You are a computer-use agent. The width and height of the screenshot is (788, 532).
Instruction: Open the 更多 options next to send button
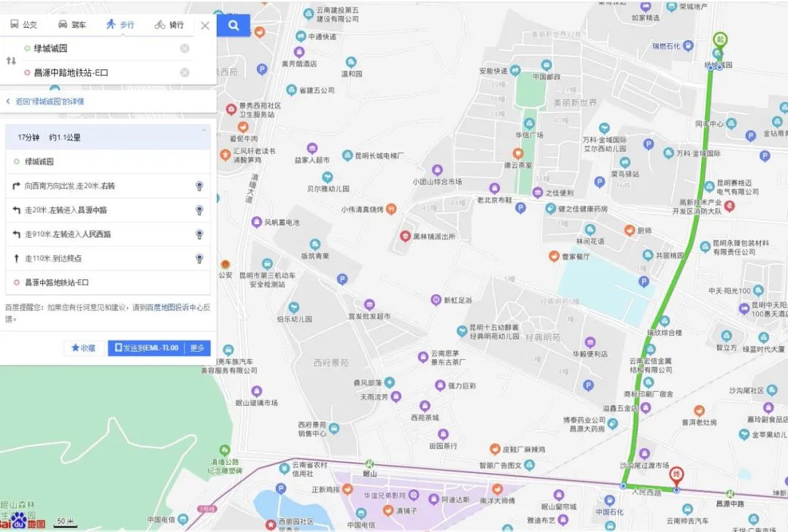click(196, 348)
